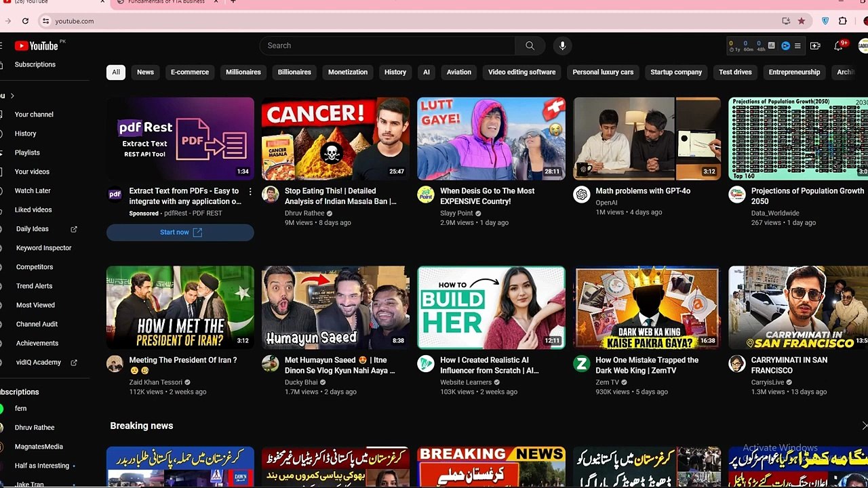Click the browser address bar URL
Viewport: 868px width, 488px height.
pos(75,21)
